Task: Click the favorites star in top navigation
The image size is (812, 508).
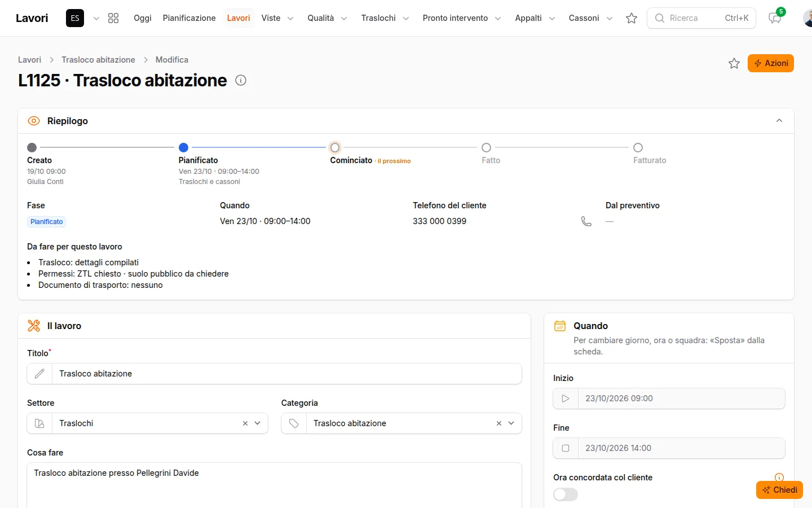Action: (x=632, y=18)
